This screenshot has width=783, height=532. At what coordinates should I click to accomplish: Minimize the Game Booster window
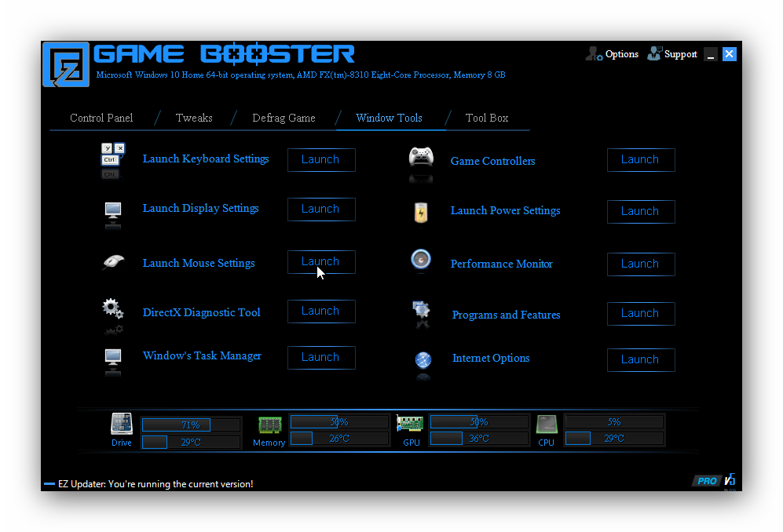point(711,54)
